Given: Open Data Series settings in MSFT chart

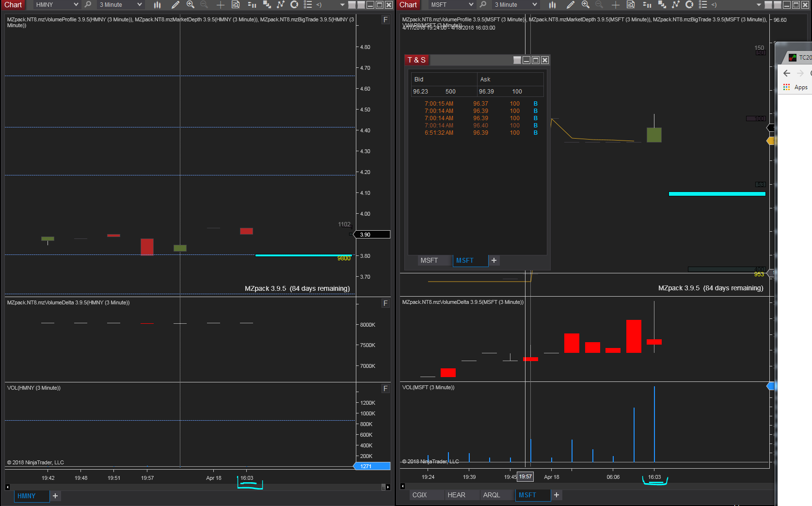Looking at the screenshot, I should (x=662, y=4).
